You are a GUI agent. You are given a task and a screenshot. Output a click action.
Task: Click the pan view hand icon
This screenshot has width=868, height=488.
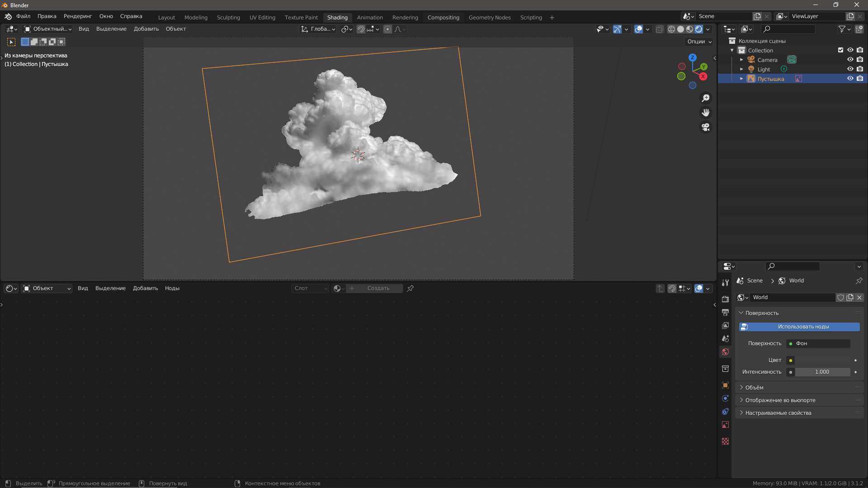(705, 113)
